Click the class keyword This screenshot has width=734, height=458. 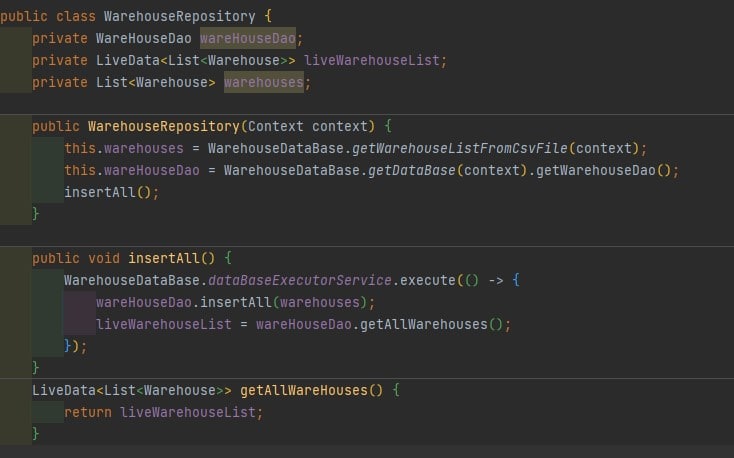[76, 16]
